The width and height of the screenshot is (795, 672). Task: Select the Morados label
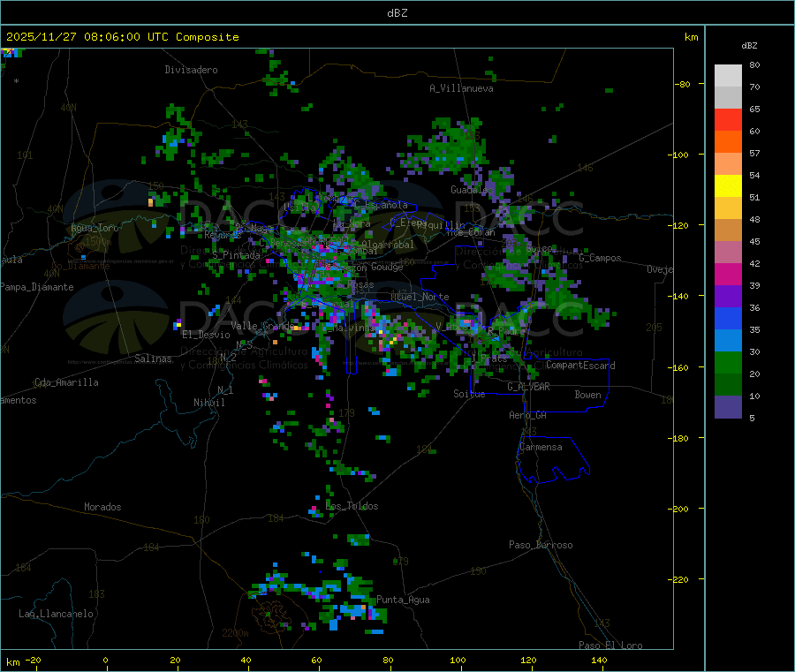click(102, 507)
